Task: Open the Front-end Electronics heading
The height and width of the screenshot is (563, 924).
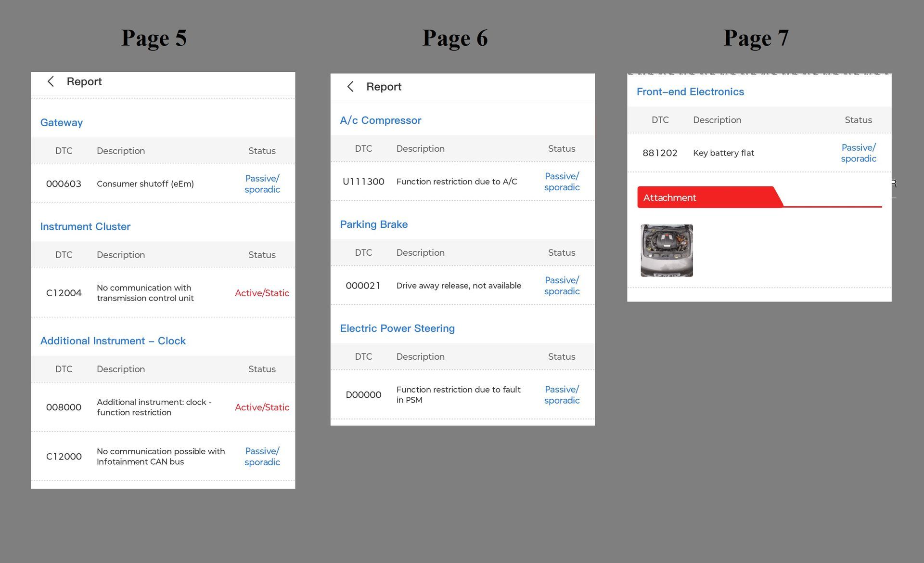Action: tap(690, 92)
